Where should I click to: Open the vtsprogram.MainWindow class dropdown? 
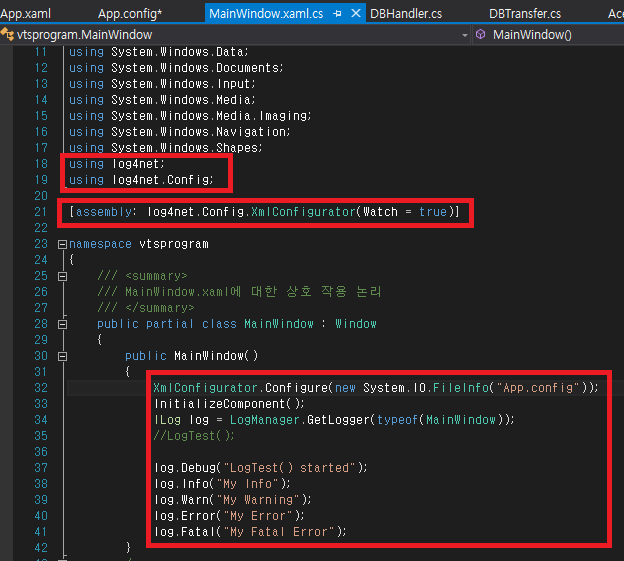pyautogui.click(x=464, y=35)
